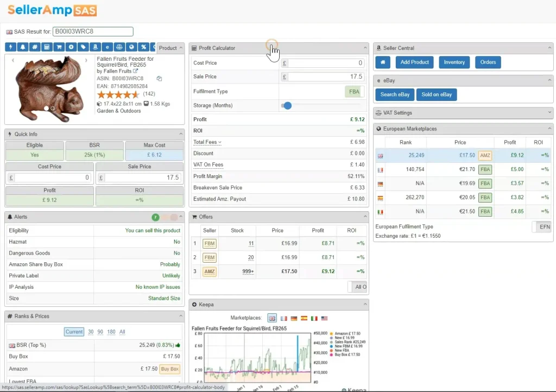Click the Buy Box badge in Amazon row

coord(170,369)
